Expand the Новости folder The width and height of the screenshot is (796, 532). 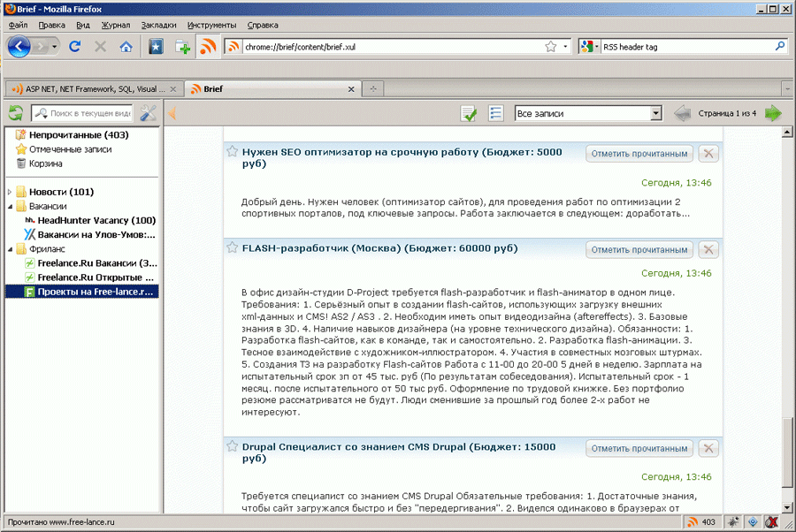click(10, 192)
